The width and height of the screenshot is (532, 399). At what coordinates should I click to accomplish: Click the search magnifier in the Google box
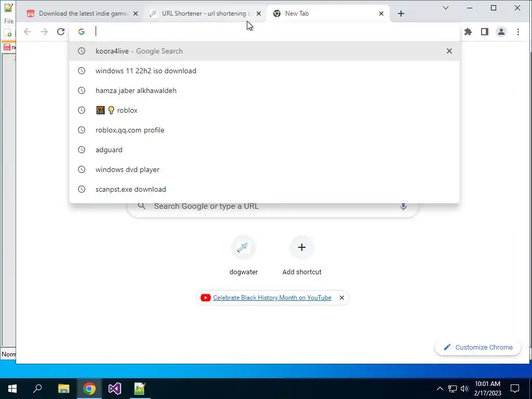[141, 206]
